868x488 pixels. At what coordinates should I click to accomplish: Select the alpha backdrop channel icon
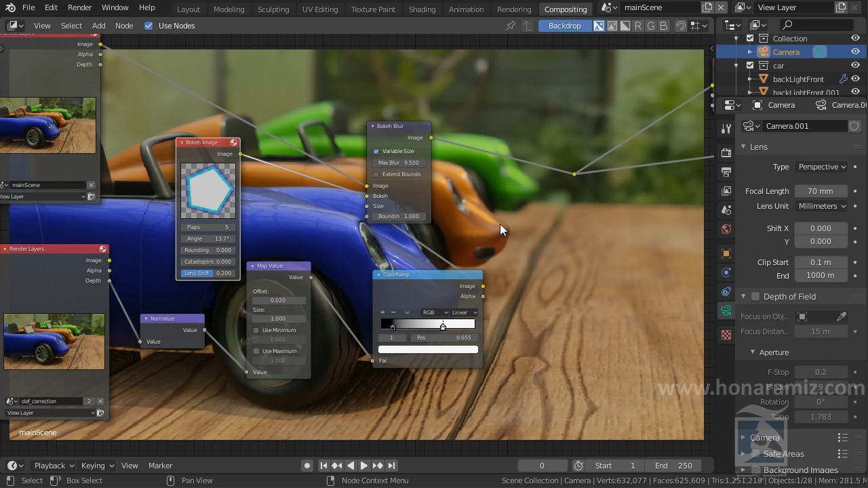coord(625,26)
